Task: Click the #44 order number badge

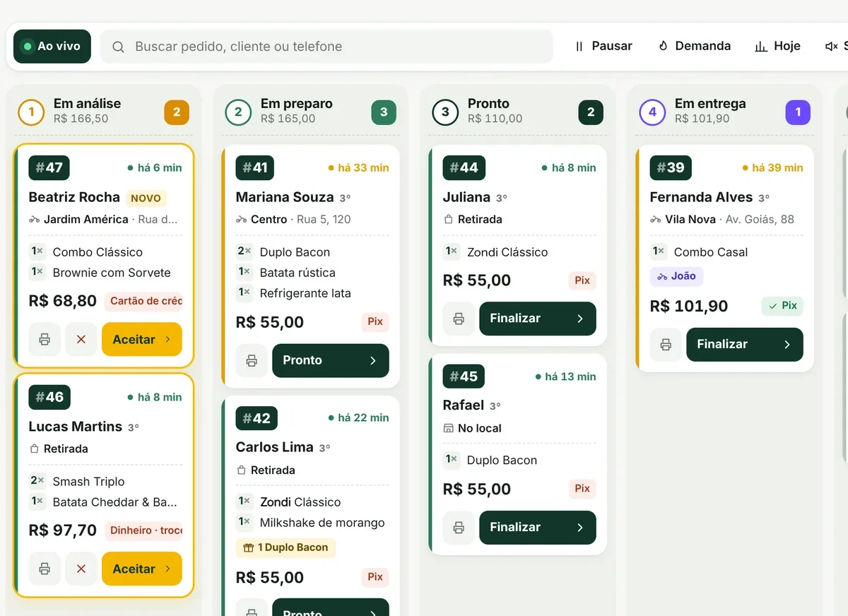Action: [464, 167]
